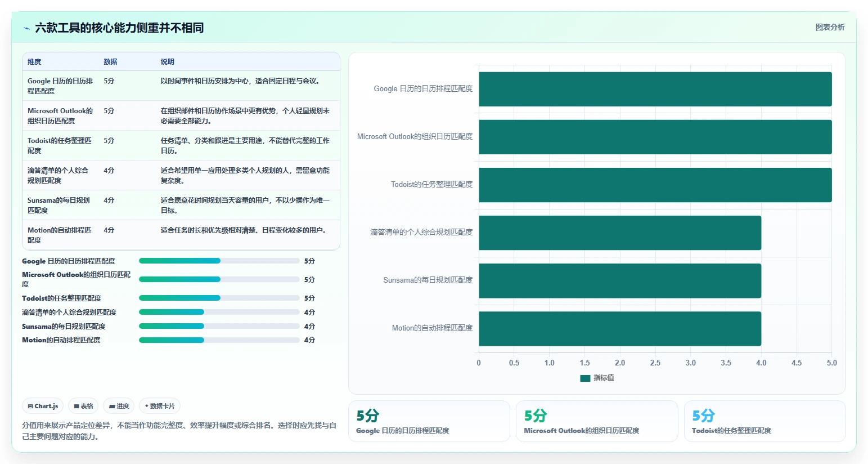Image resolution: width=868 pixels, height=464 pixels.
Task: Click the 进度 tag chip
Action: [119, 406]
